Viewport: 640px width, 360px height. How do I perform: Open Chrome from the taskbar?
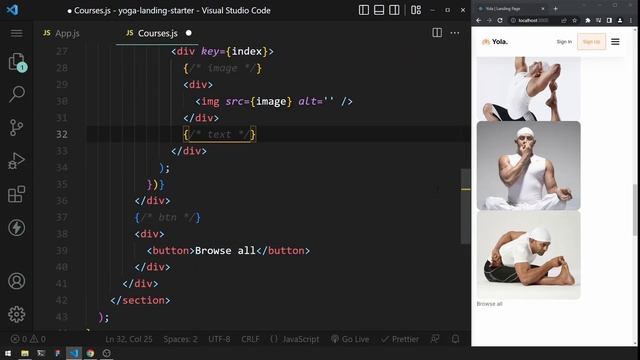click(90, 353)
